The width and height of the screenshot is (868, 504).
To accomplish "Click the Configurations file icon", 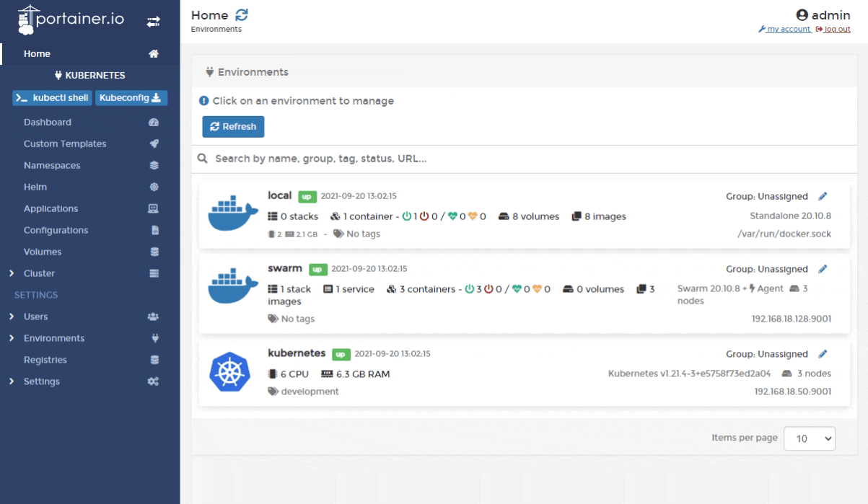I will tap(154, 231).
